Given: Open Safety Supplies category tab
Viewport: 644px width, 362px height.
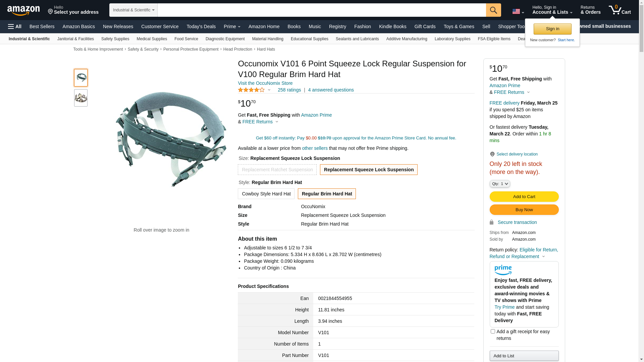Looking at the screenshot, I should point(115,39).
